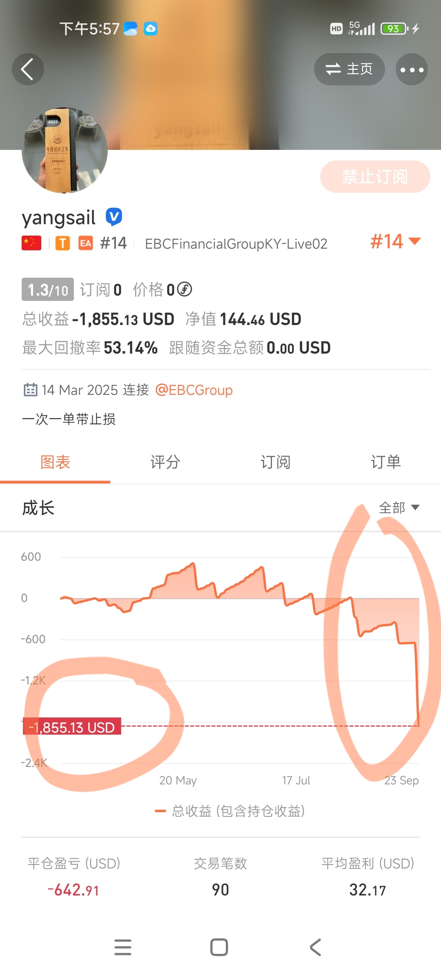This screenshot has width=441, height=980.
Task: Switch to the 订阅 tab
Action: tap(276, 462)
